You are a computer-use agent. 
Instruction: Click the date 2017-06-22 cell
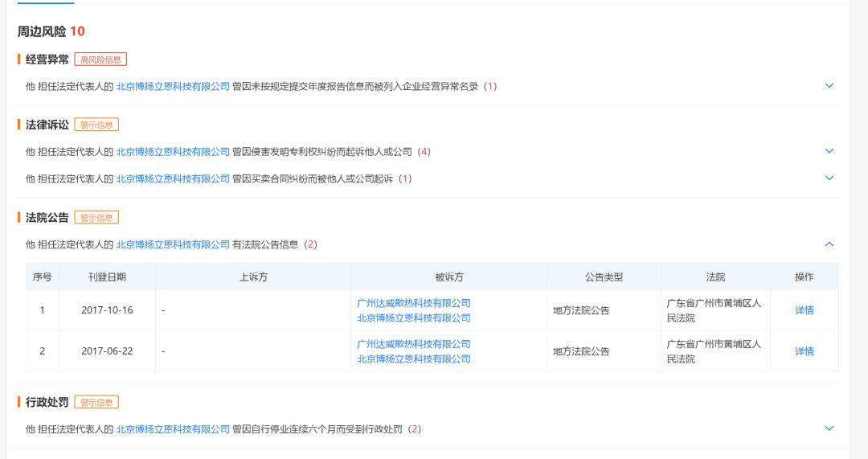pos(107,351)
